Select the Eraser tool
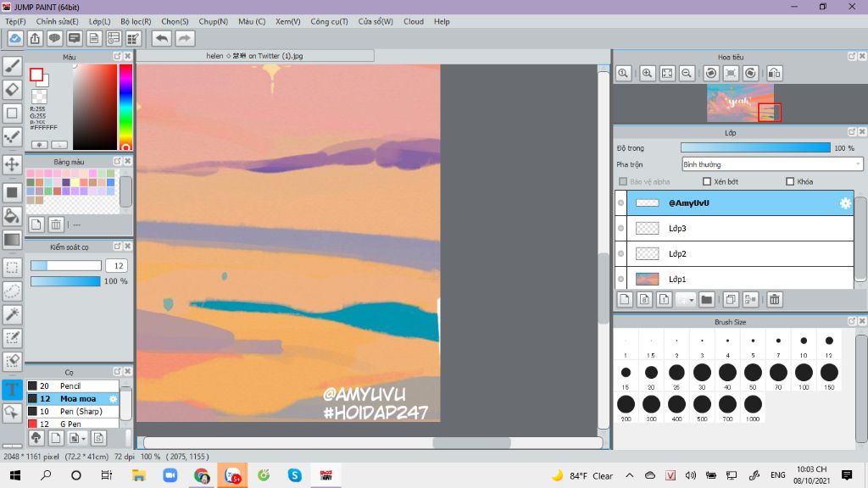 pos(12,89)
